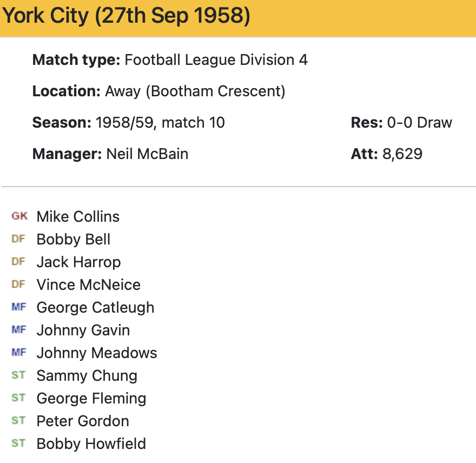Image resolution: width=476 pixels, height=463 pixels.
Task: Click the ST icon next to Bobby Howfield
Action: tap(18, 444)
